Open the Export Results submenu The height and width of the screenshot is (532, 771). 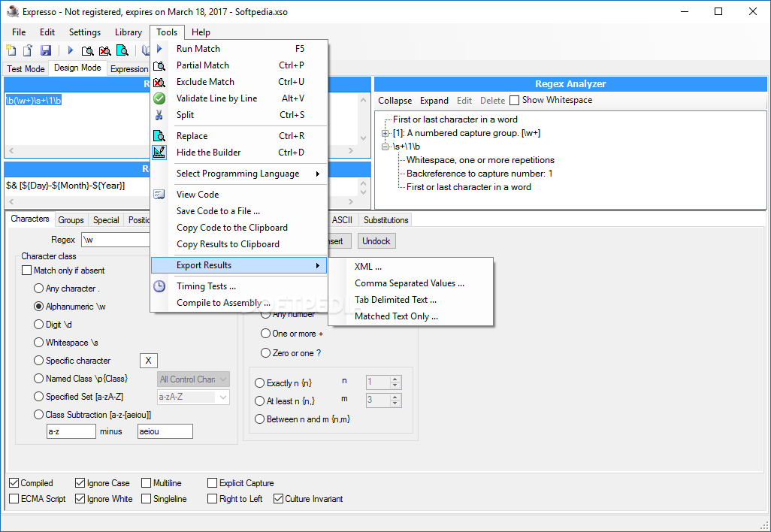pyautogui.click(x=239, y=265)
